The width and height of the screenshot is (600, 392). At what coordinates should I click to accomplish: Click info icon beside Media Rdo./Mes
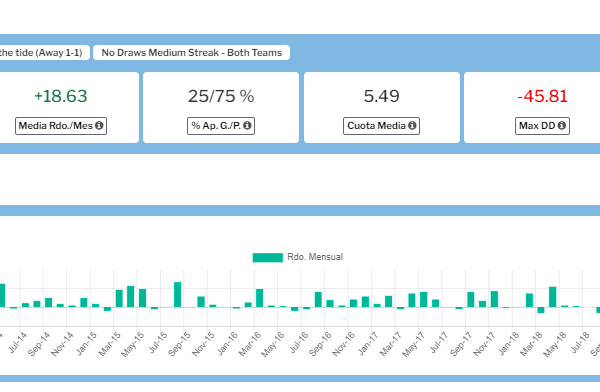pos(99,126)
